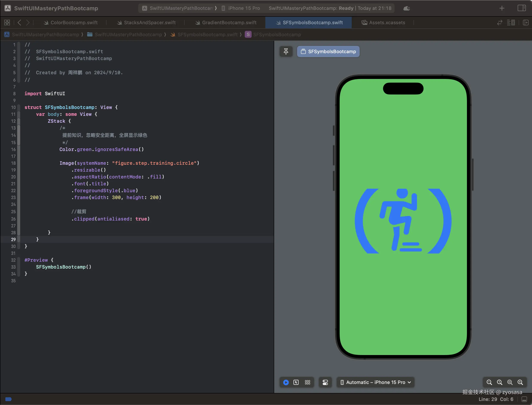Enable selectable preview mode arrow icon
Screen dimensions: 532x405
[x=296, y=382]
